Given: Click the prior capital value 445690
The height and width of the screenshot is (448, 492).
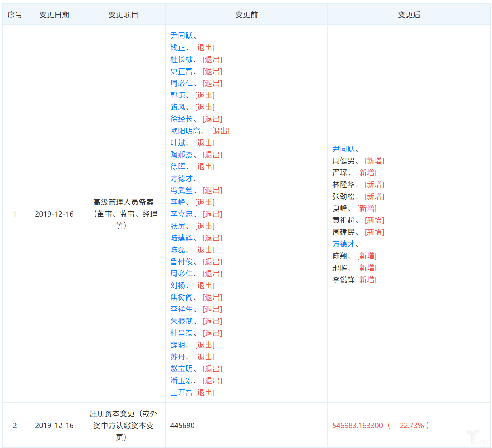Looking at the screenshot, I should (182, 426).
